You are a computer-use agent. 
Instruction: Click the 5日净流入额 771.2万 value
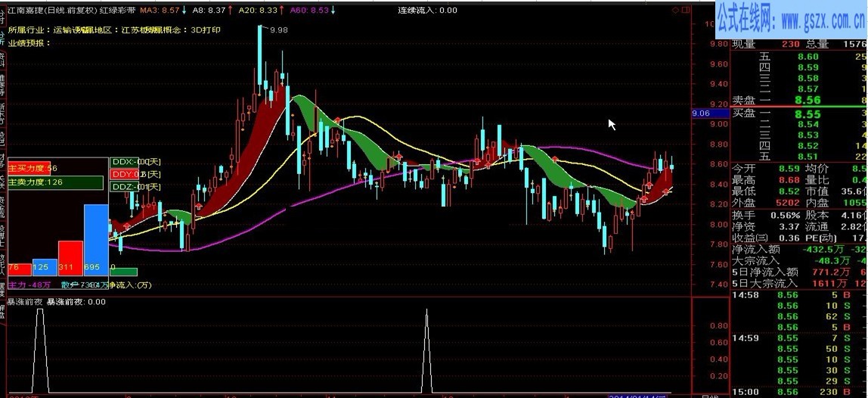pyautogui.click(x=832, y=272)
